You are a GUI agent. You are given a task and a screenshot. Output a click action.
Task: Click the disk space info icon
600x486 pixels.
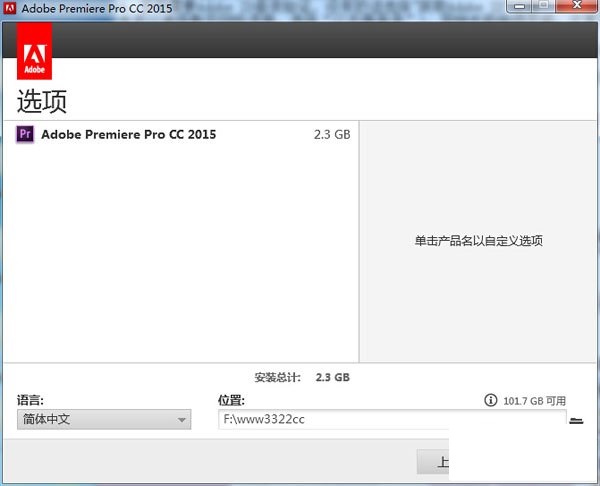point(490,400)
